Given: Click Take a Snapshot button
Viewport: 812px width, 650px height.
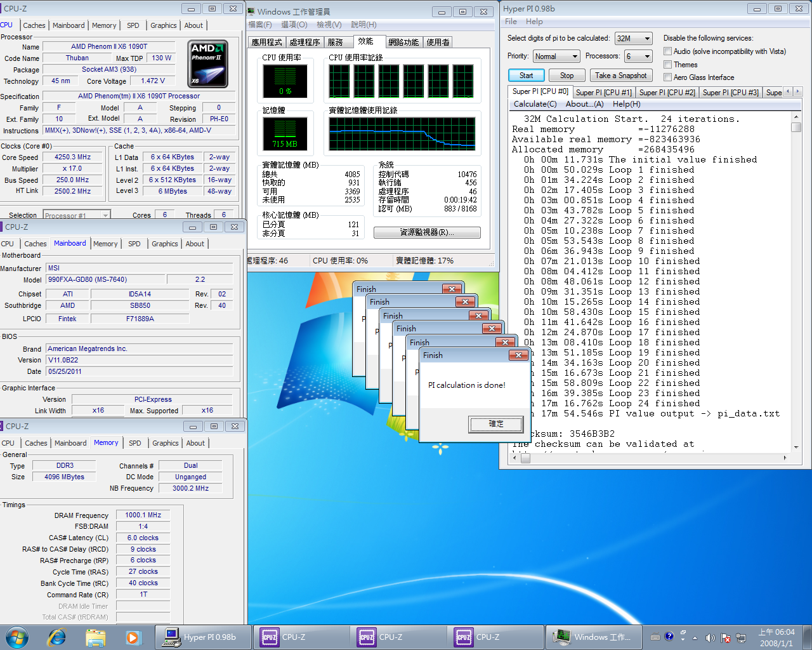Looking at the screenshot, I should 620,76.
